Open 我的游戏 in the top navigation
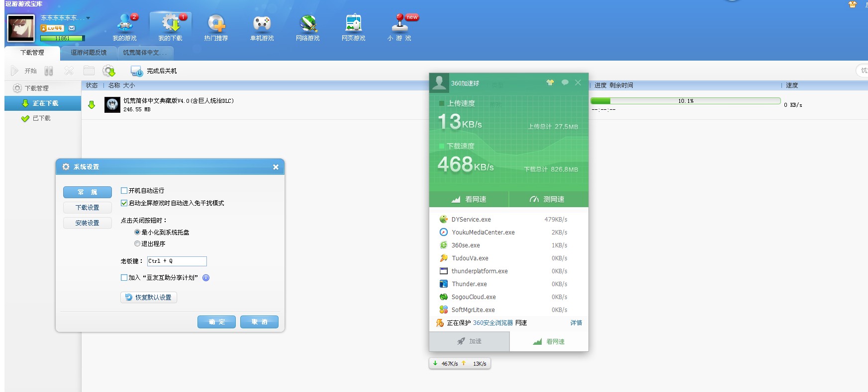Image resolution: width=868 pixels, height=392 pixels. (x=125, y=27)
